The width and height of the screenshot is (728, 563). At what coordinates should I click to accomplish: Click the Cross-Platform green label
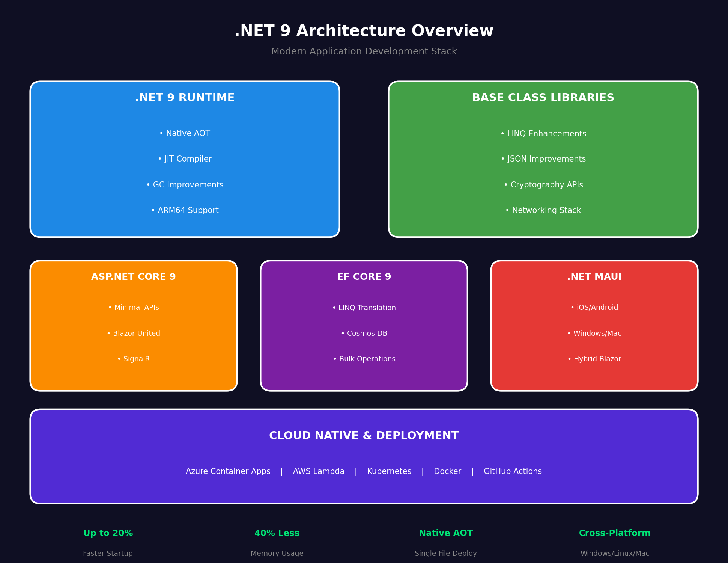pyautogui.click(x=615, y=533)
